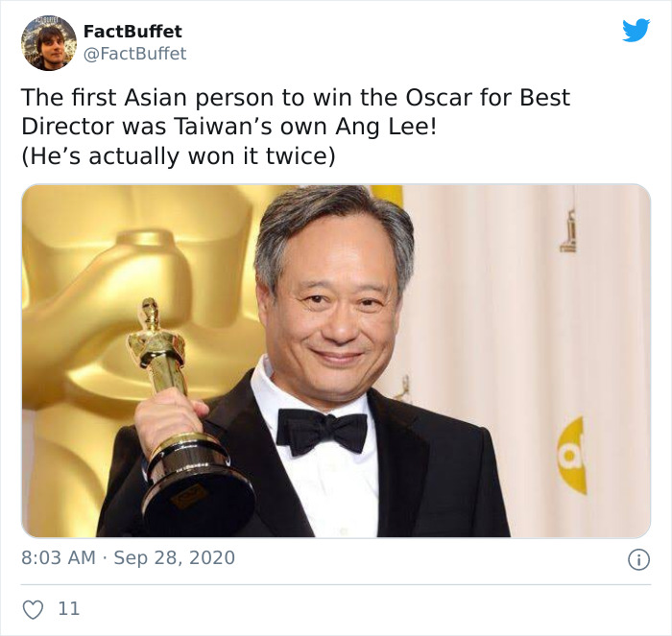Image resolution: width=672 pixels, height=636 pixels.
Task: Open the tweet info circle icon
Action: tap(638, 560)
